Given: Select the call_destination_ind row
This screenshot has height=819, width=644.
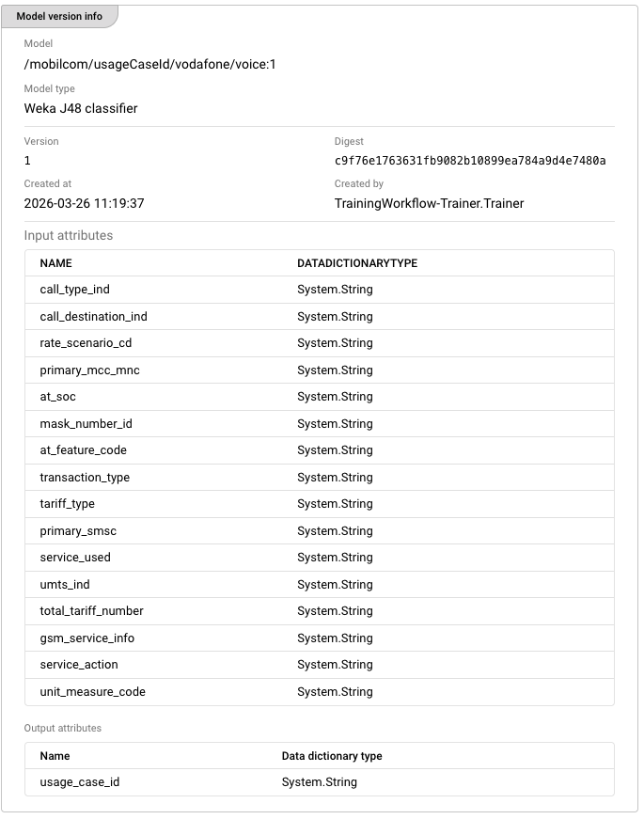Looking at the screenshot, I should coord(319,317).
